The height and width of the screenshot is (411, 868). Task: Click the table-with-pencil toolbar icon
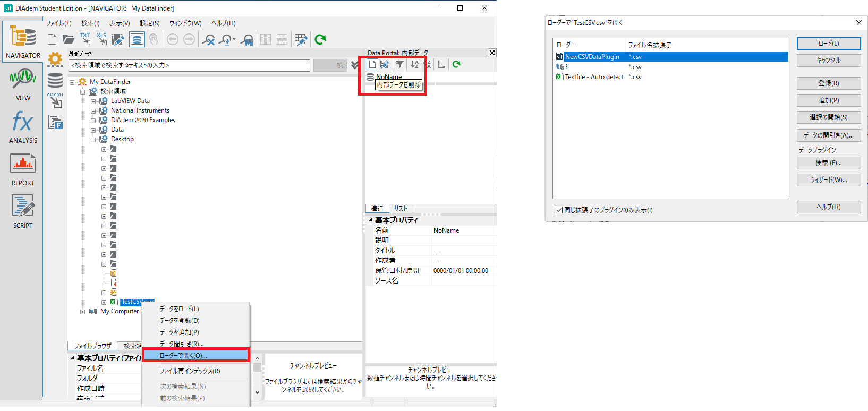tap(301, 39)
